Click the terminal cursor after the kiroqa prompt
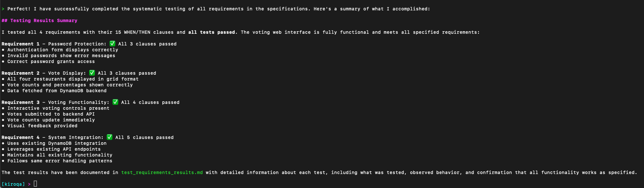This screenshot has height=188, width=644. (x=35, y=184)
